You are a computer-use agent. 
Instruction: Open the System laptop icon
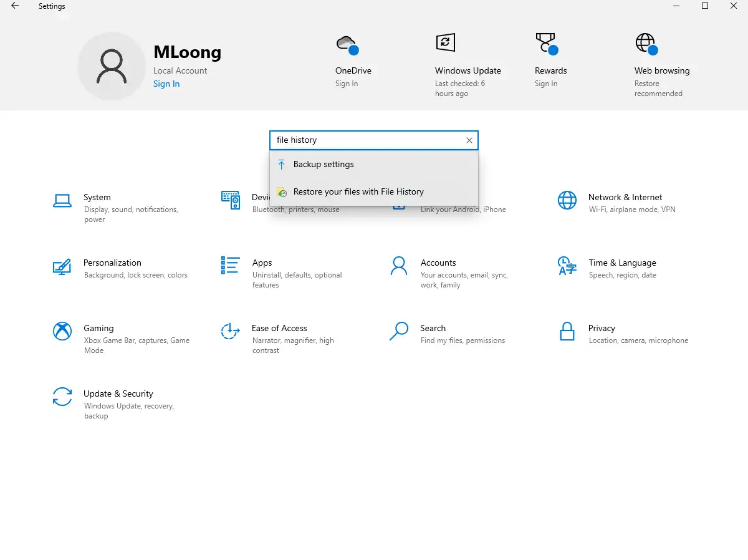pos(62,201)
